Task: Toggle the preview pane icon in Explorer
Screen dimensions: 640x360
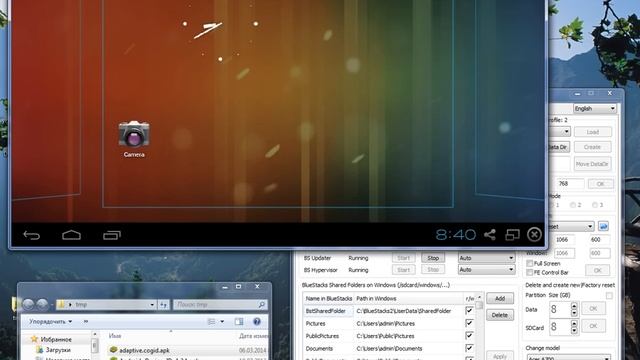Action: point(239,322)
